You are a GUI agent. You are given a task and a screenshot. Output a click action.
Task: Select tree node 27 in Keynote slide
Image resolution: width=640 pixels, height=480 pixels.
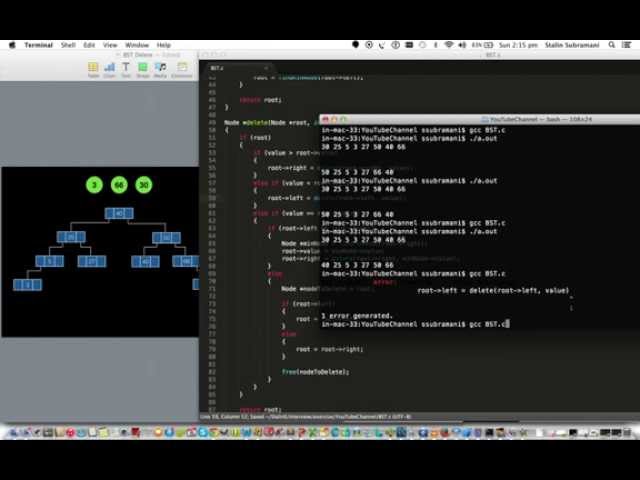pyautogui.click(x=92, y=261)
